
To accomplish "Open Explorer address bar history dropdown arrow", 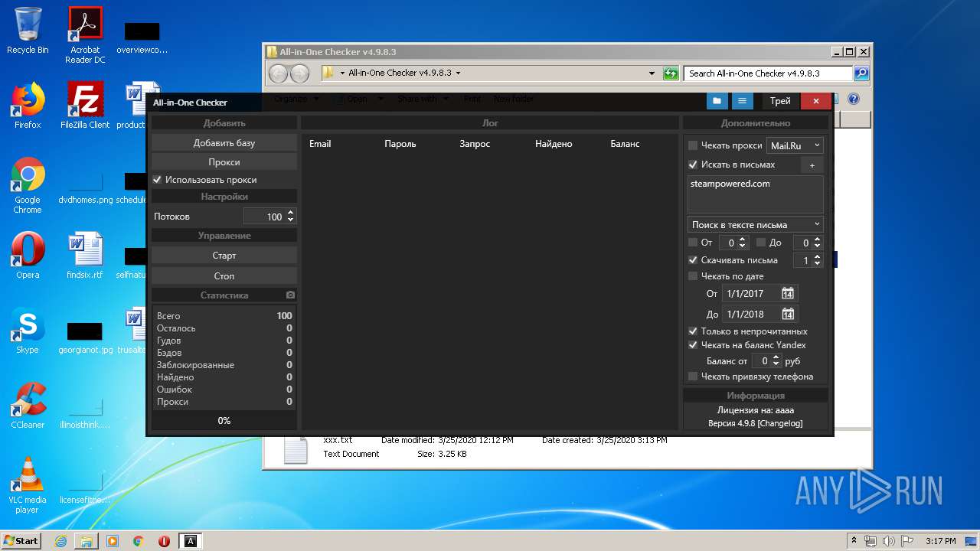I will click(x=652, y=73).
